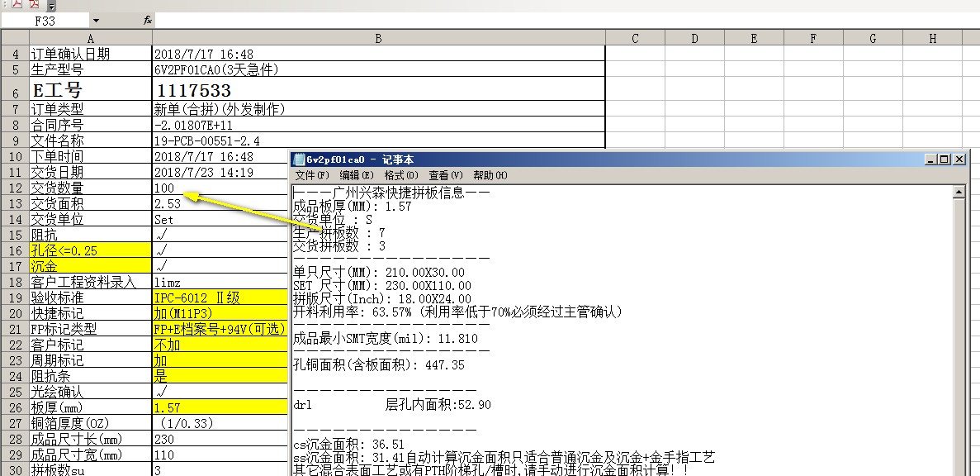Click the yellow 孔径<=0.25 cell
This screenshot has height=476, width=980.
(x=90, y=250)
